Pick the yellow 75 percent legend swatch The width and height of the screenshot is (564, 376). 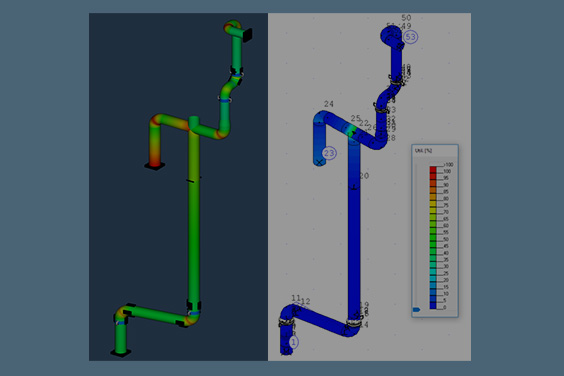(433, 204)
